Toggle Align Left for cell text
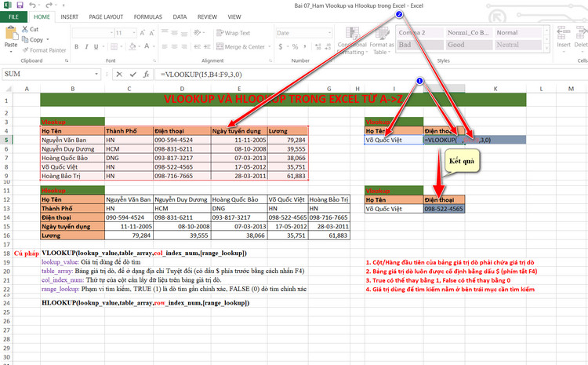 pyautogui.click(x=165, y=46)
